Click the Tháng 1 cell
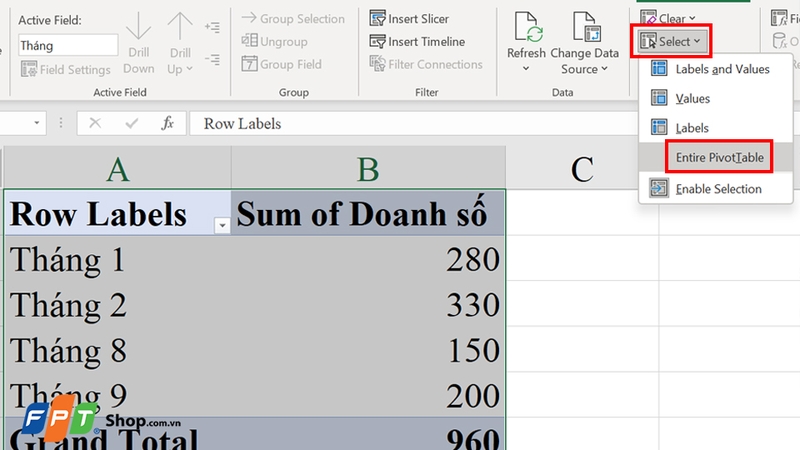 pyautogui.click(x=117, y=259)
